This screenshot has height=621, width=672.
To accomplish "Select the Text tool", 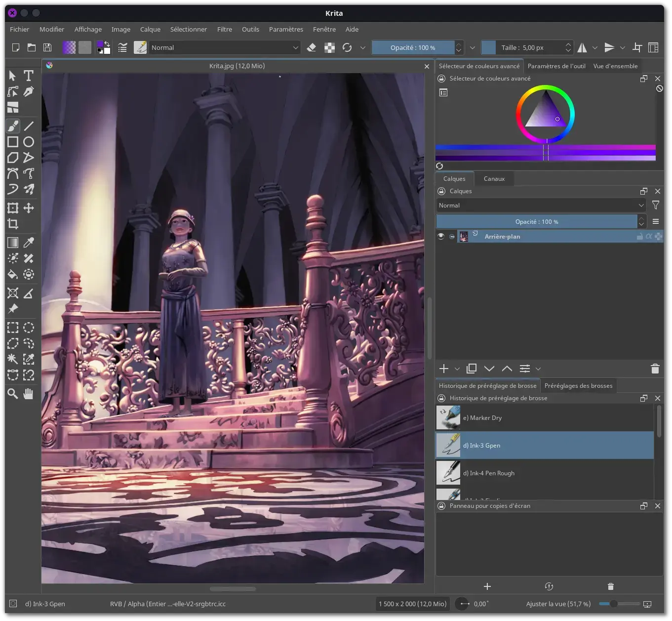I will (x=29, y=76).
